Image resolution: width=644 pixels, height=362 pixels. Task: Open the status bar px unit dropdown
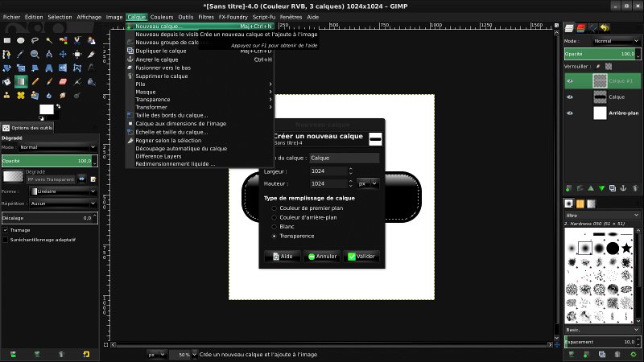click(x=156, y=354)
